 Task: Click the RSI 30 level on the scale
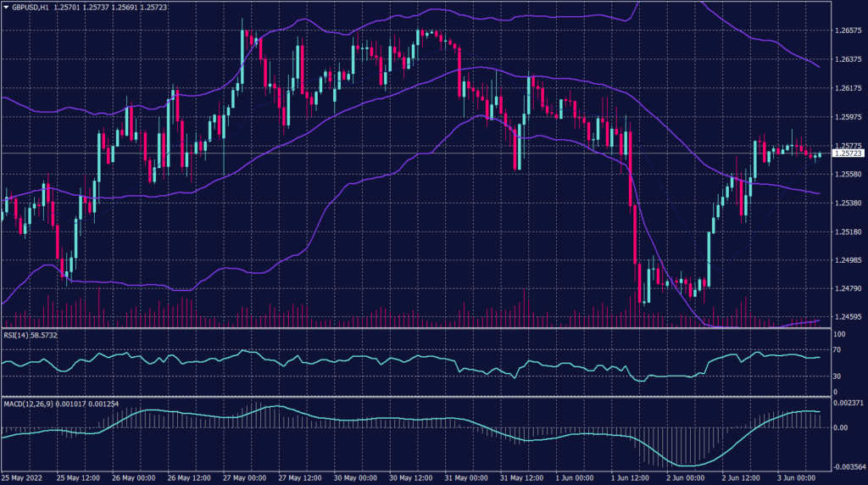click(838, 376)
